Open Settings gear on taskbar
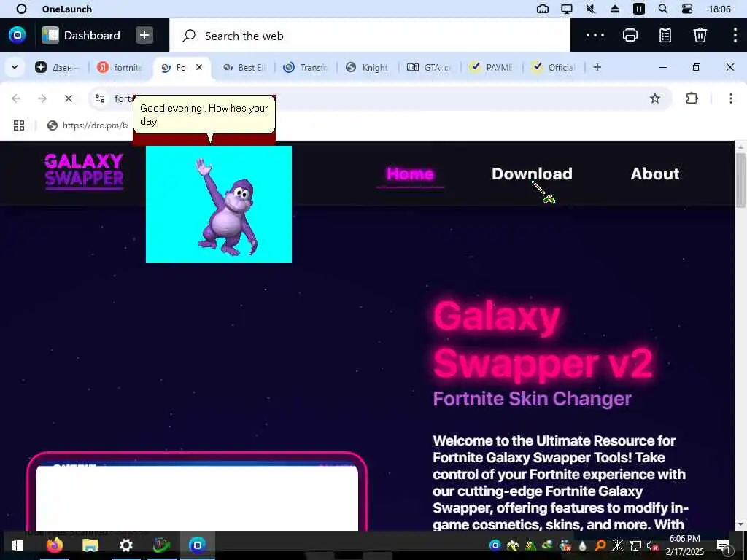Image resolution: width=747 pixels, height=560 pixels. (125, 545)
